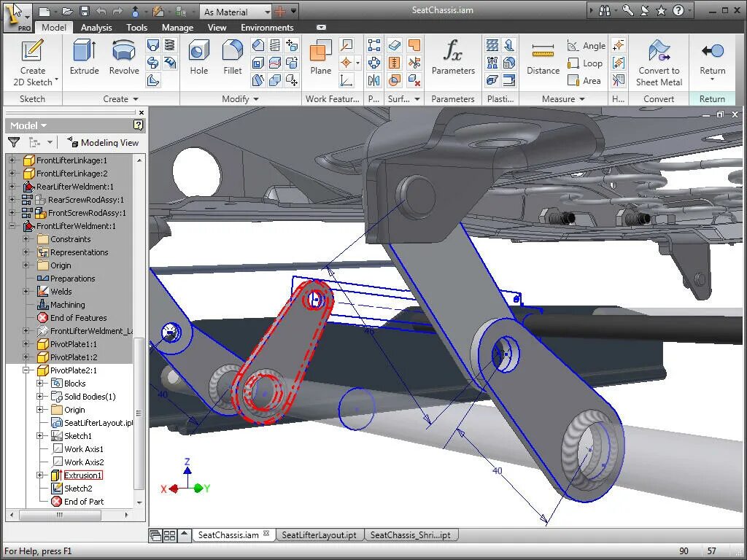Activate the Hole tool

pos(198,57)
